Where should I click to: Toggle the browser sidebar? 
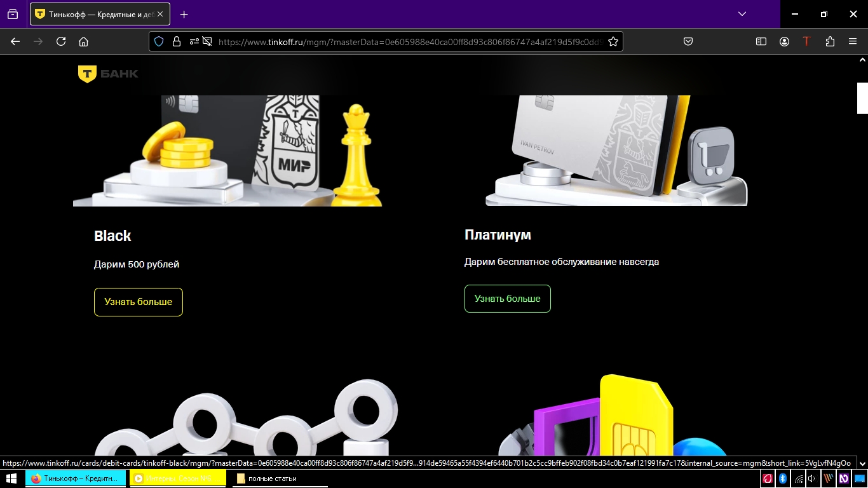(x=761, y=41)
